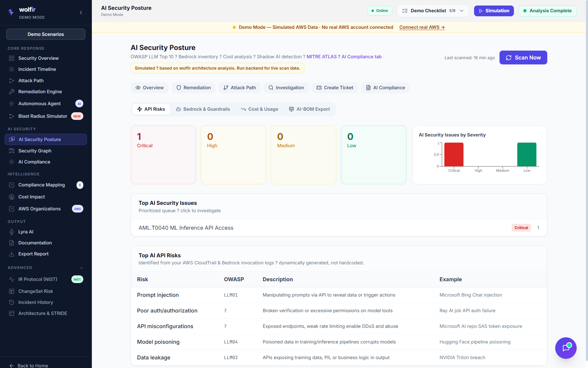Open the Cost & Usage tab
Image resolution: width=588 pixels, height=368 pixels.
(259, 109)
